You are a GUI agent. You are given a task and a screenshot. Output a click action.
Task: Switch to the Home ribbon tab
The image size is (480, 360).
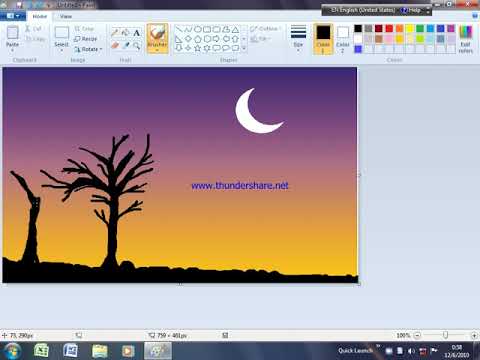(x=40, y=16)
